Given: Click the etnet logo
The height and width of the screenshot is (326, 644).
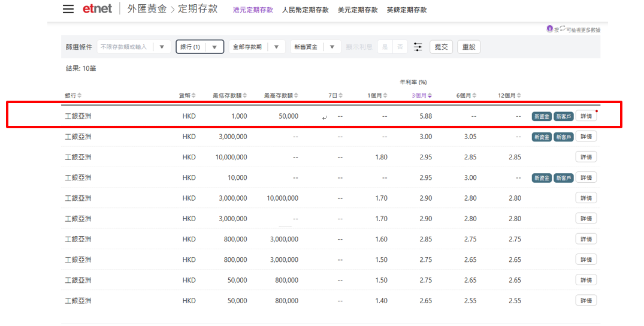Looking at the screenshot, I should 97,8.
